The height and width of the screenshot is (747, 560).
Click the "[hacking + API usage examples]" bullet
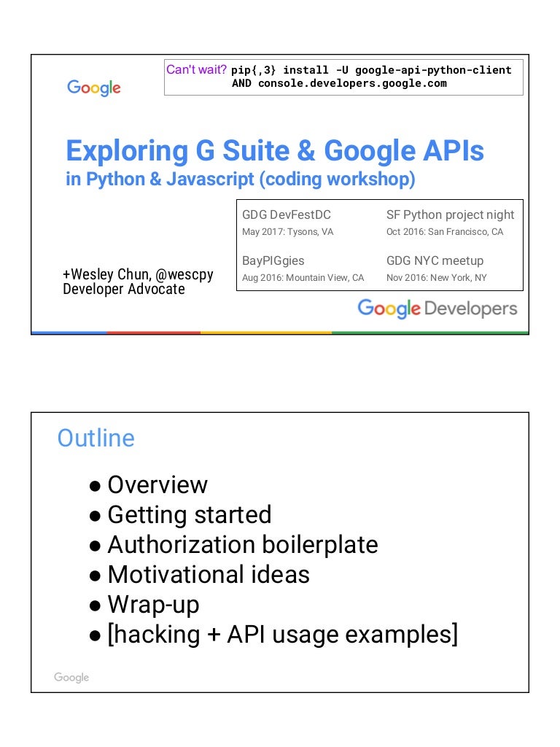pyautogui.click(x=282, y=635)
